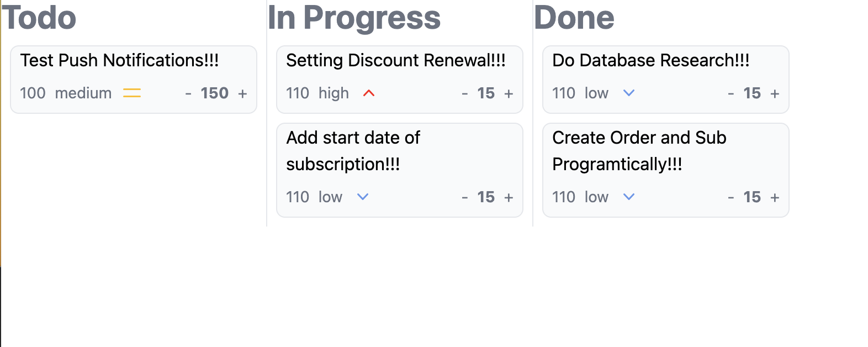The width and height of the screenshot is (868, 347).
Task: Increment the counter on Test Push Notifications
Action: click(243, 93)
